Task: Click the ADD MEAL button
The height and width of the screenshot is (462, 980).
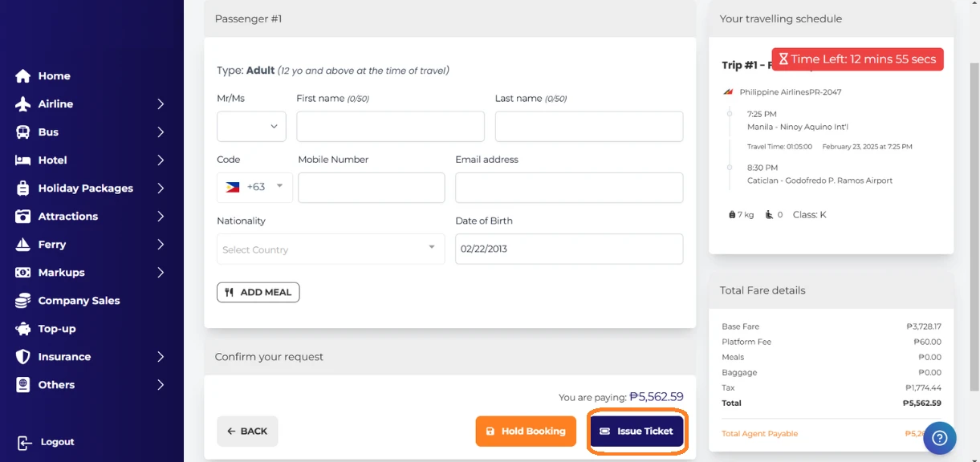Action: [258, 292]
